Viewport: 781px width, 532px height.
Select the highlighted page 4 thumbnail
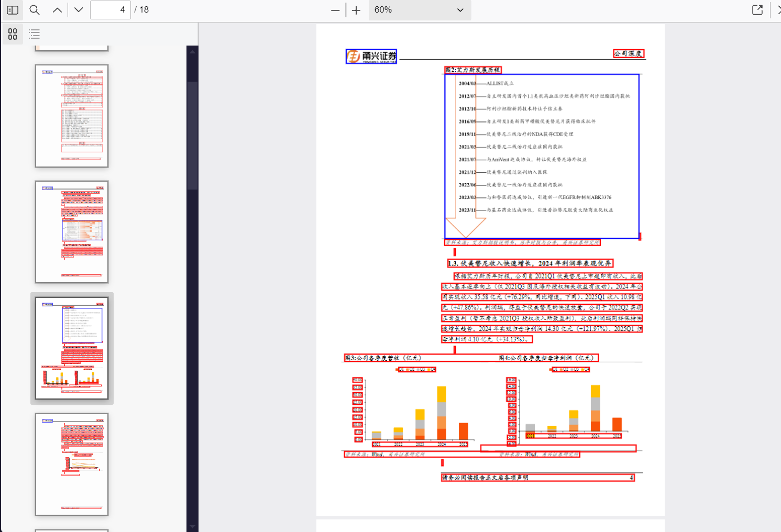[x=72, y=348]
